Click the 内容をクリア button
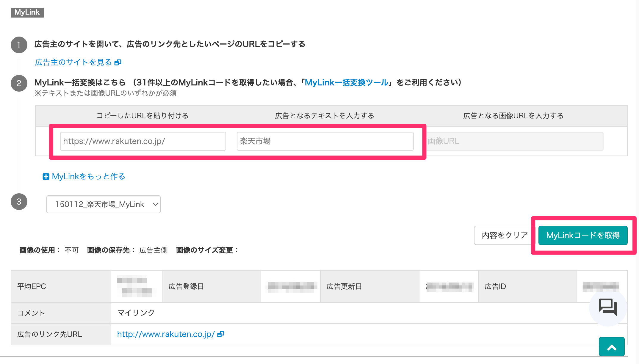The width and height of the screenshot is (639, 364). pos(505,235)
